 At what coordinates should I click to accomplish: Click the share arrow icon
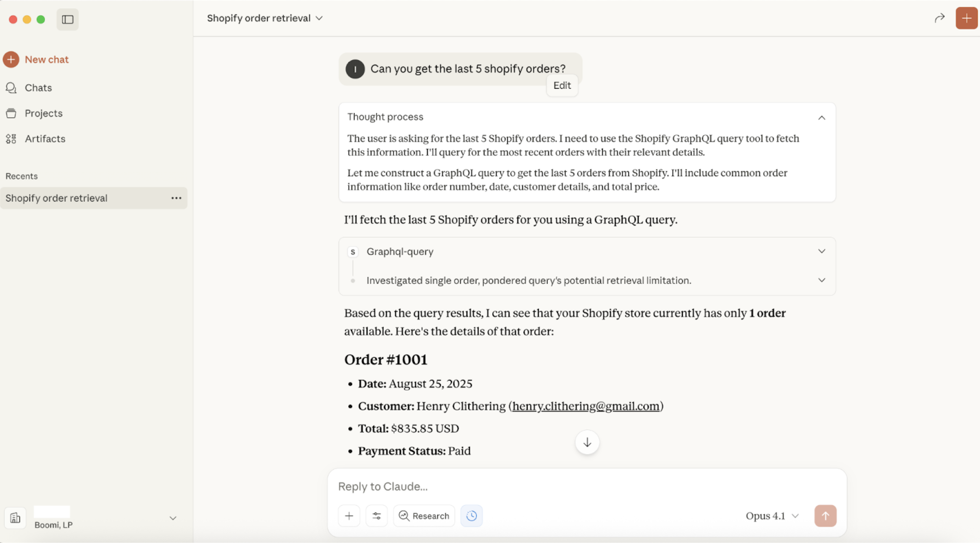[939, 18]
